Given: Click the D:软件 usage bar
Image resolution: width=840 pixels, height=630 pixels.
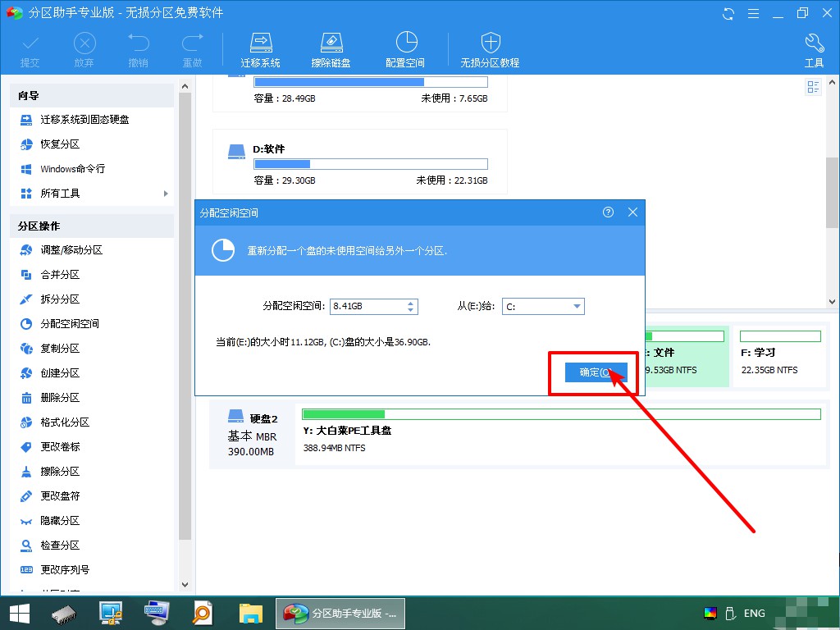Looking at the screenshot, I should click(x=371, y=164).
